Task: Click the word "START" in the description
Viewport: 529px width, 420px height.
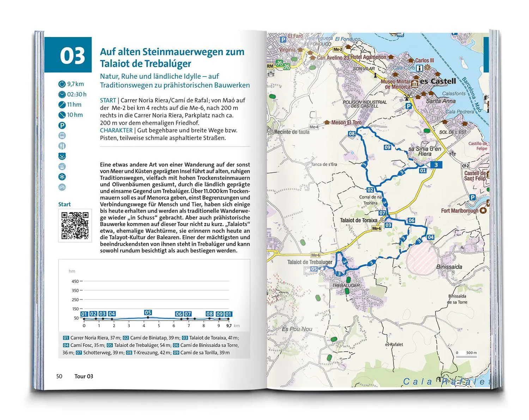Action: (108, 100)
